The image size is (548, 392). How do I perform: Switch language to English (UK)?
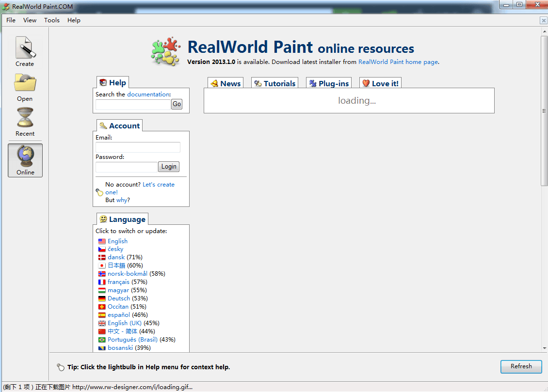125,323
